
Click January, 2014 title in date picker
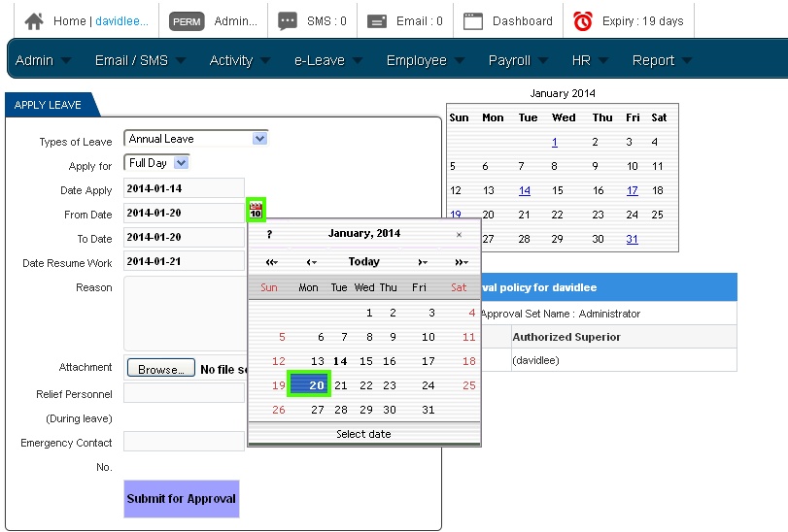[x=363, y=233]
